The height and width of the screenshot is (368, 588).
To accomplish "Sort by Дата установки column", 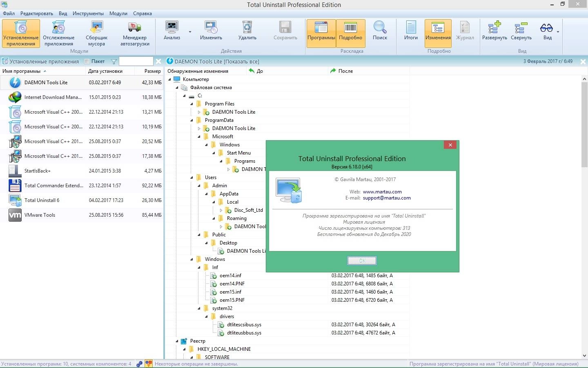I will pos(110,71).
